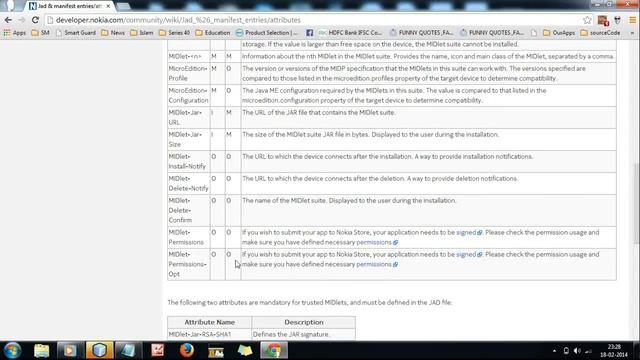The width and height of the screenshot is (640, 360).
Task: Open the Series 40 bookmarks folder
Action: coord(175,33)
